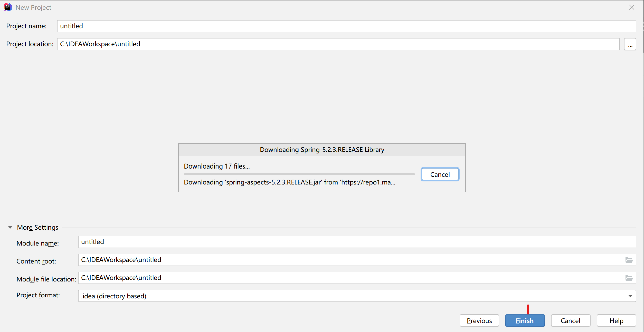This screenshot has width=644, height=332.
Task: Click the 'New Project' window title
Action: pos(33,8)
